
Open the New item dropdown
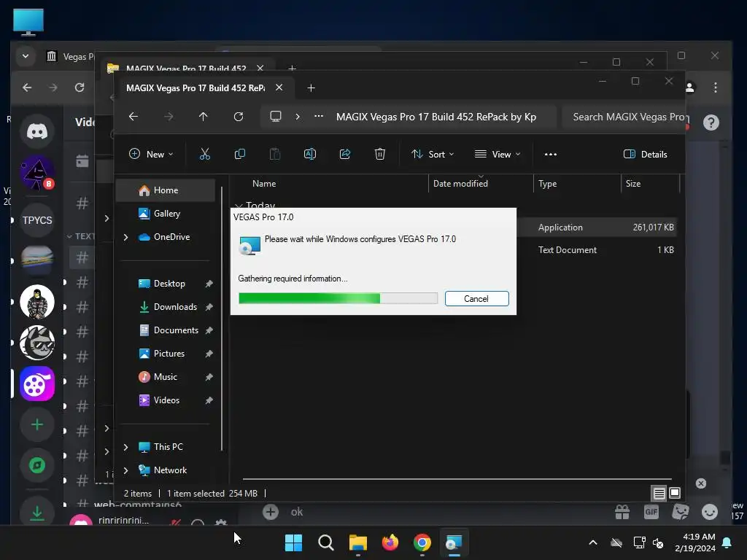(151, 154)
